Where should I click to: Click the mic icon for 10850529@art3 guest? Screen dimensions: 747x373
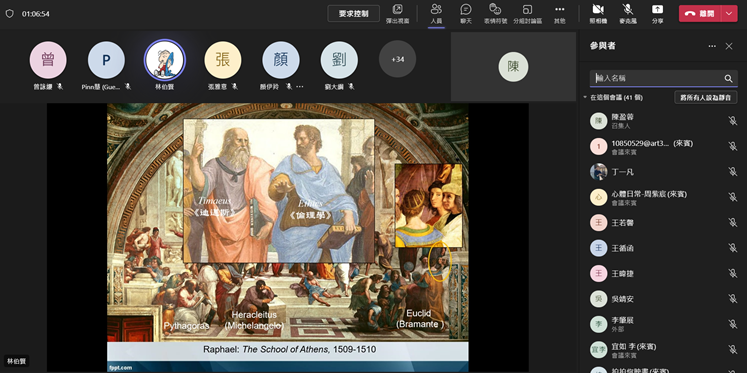click(733, 146)
